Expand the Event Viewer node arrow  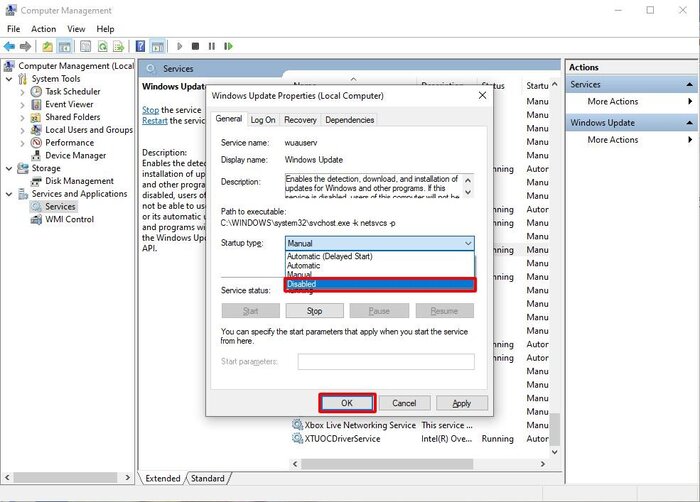point(22,105)
